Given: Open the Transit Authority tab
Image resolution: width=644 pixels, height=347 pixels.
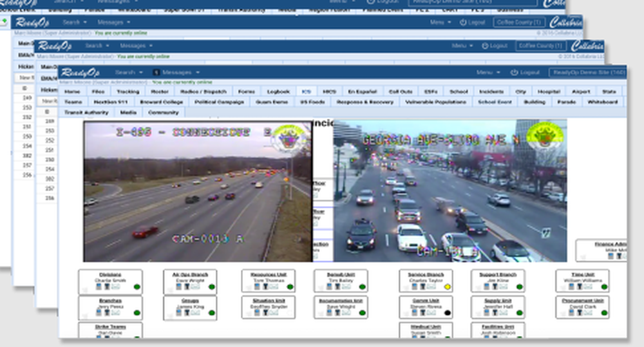Looking at the screenshot, I should pyautogui.click(x=87, y=112).
